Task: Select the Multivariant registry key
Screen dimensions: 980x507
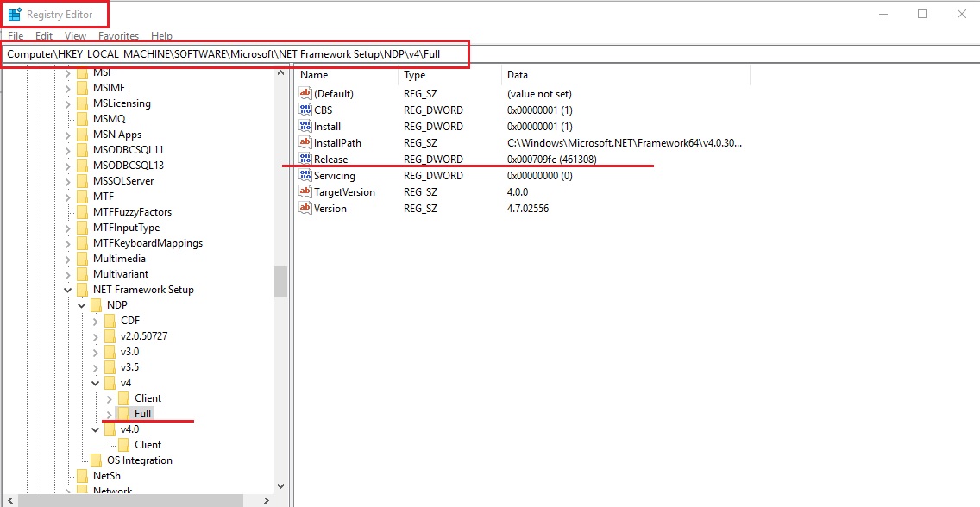Action: (121, 274)
